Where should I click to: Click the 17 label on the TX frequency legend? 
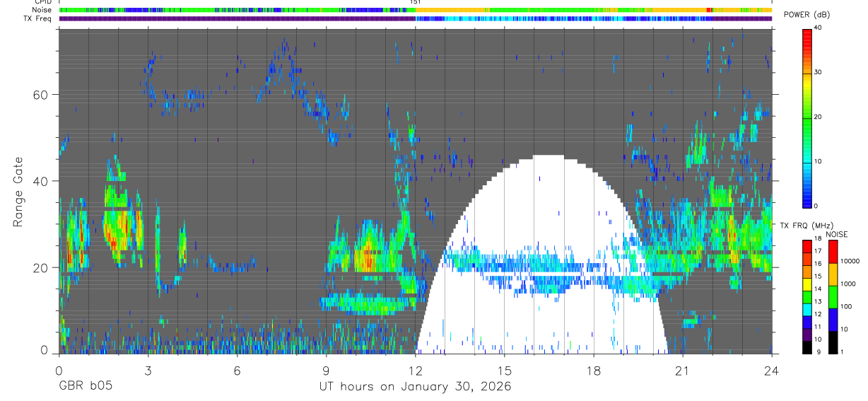818,251
